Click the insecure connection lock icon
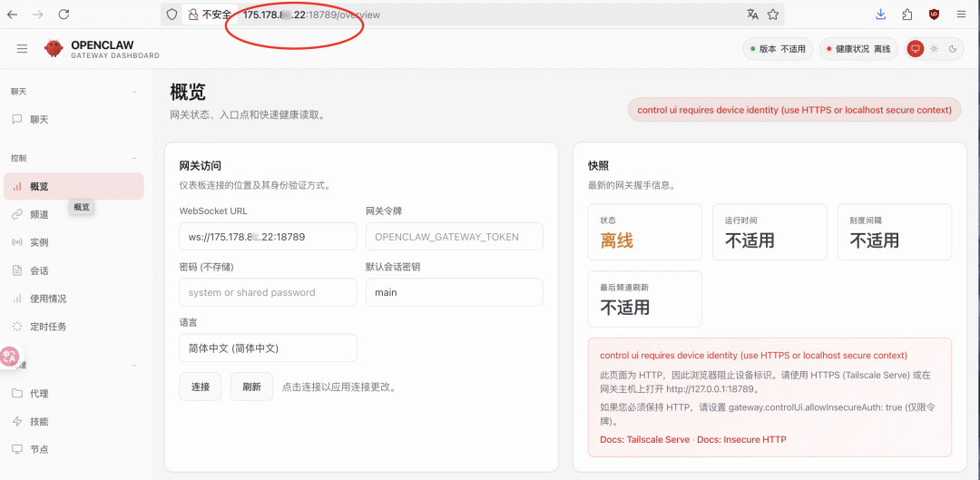The image size is (980, 480). pyautogui.click(x=193, y=15)
